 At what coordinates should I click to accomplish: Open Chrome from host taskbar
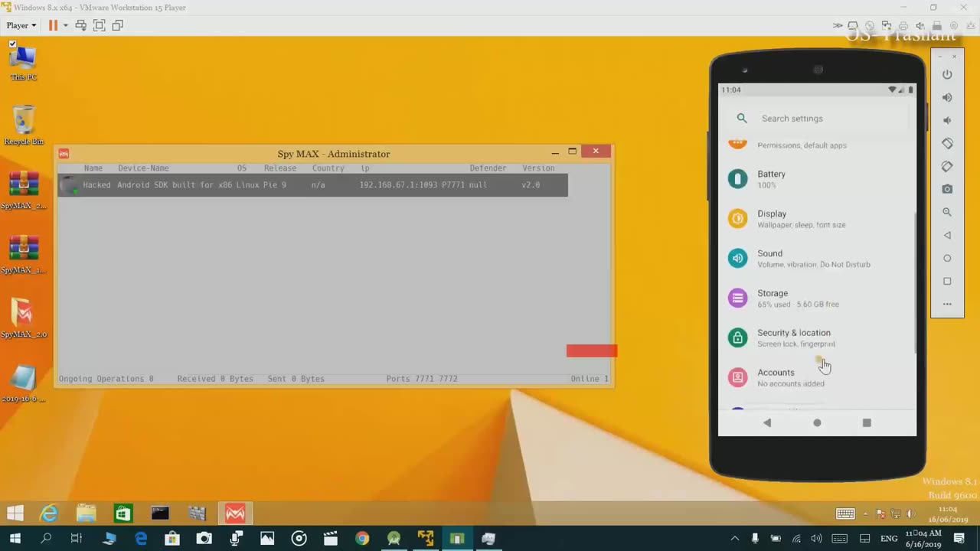(362, 539)
